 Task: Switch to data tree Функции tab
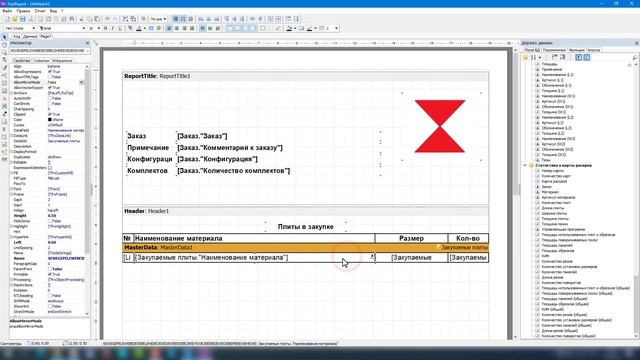pos(576,50)
